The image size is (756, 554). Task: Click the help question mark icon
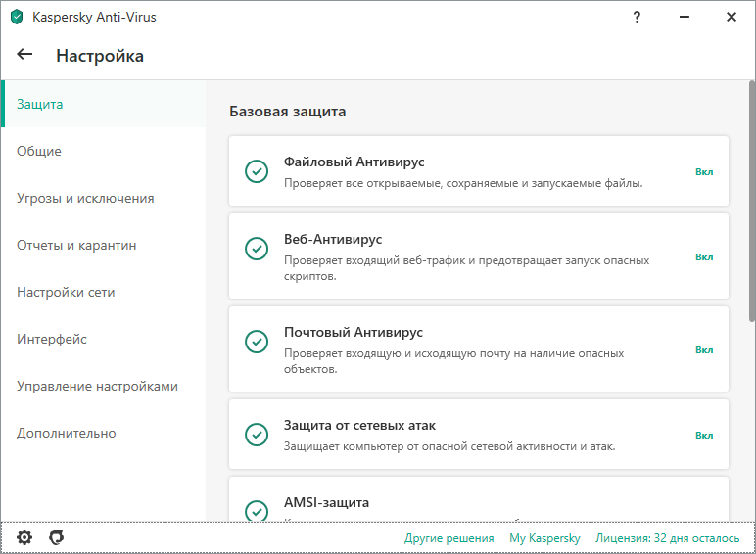click(638, 17)
